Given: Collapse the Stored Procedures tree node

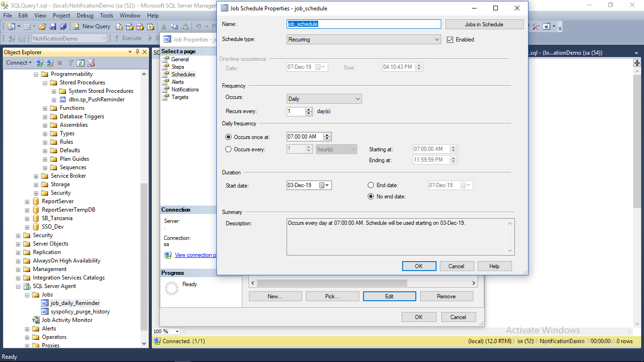Looking at the screenshot, I should point(45,82).
